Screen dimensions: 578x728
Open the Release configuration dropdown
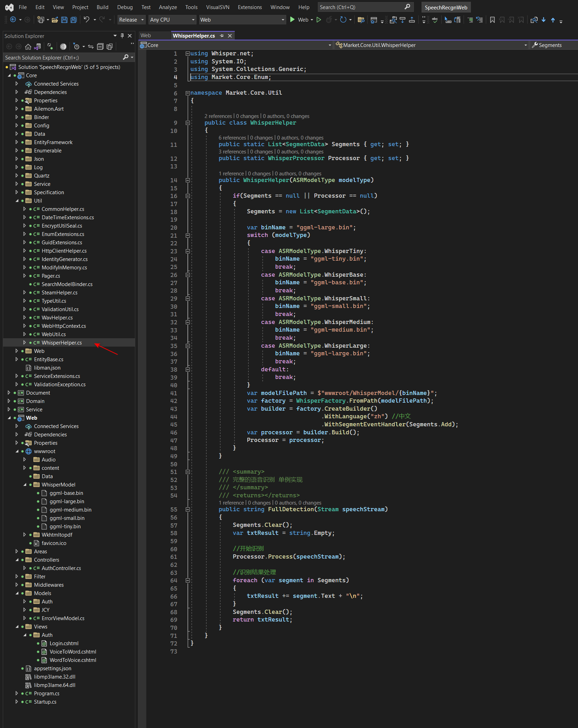click(131, 20)
